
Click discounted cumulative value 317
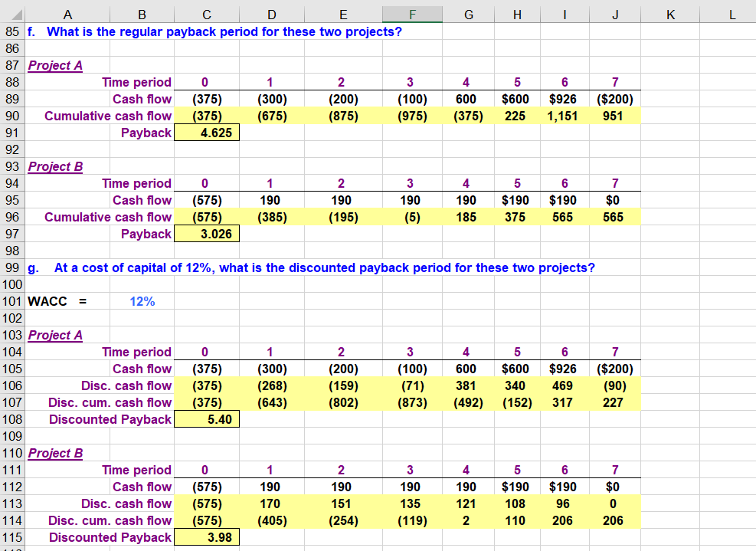click(562, 403)
